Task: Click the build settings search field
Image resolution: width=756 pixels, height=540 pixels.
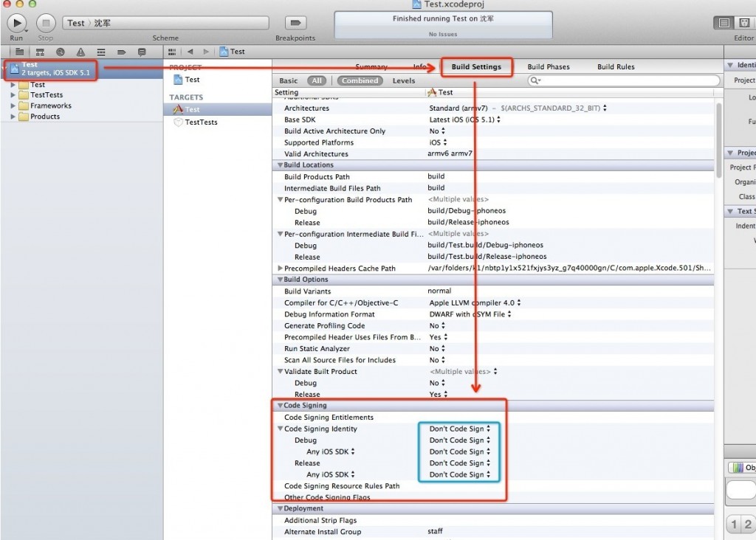Action: point(624,80)
